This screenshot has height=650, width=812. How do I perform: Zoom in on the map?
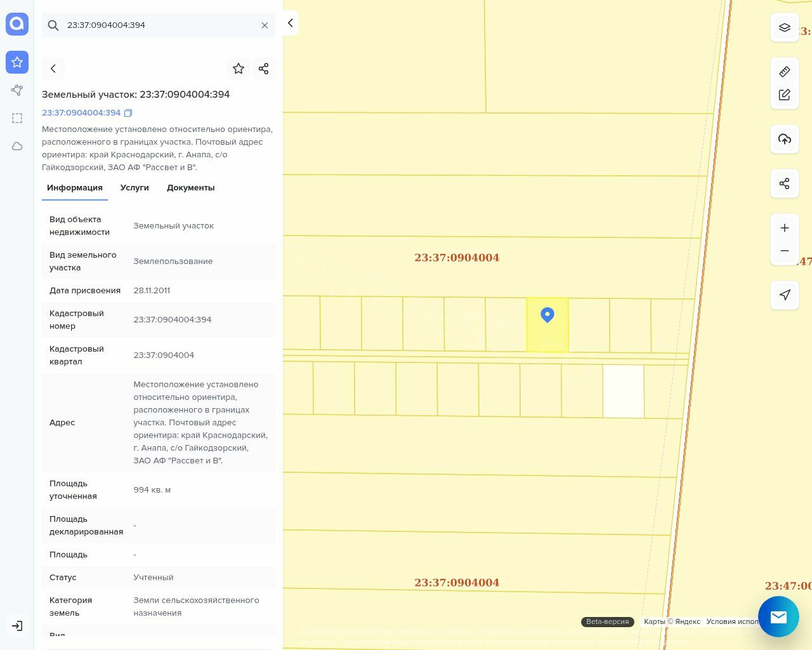point(785,228)
